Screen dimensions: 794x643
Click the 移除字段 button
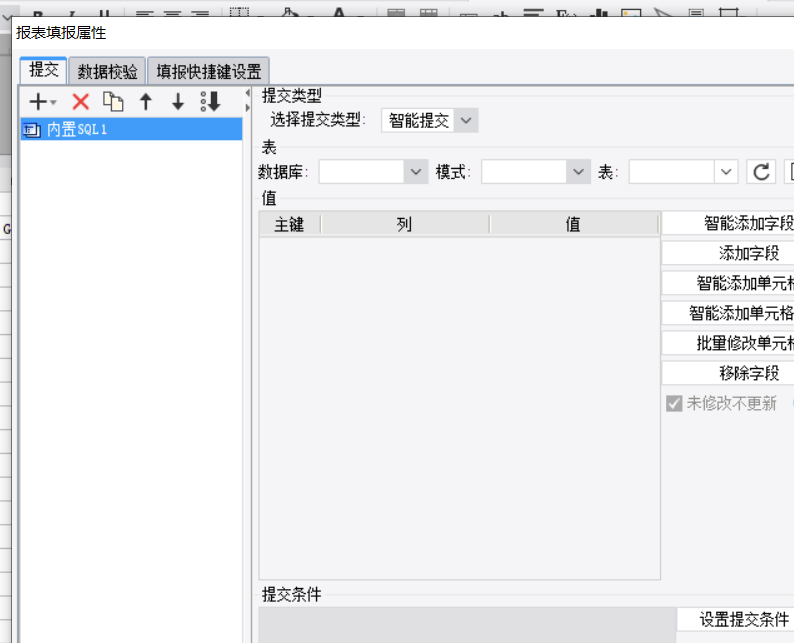728,373
